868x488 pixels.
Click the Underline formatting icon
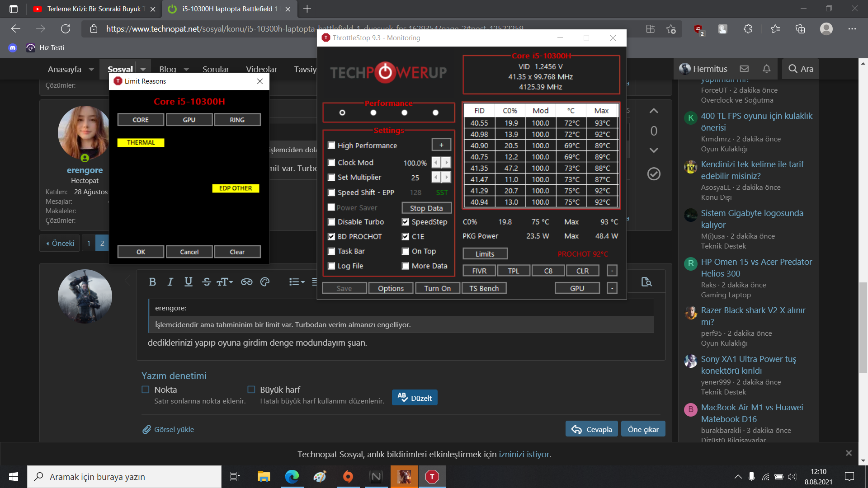(x=189, y=282)
